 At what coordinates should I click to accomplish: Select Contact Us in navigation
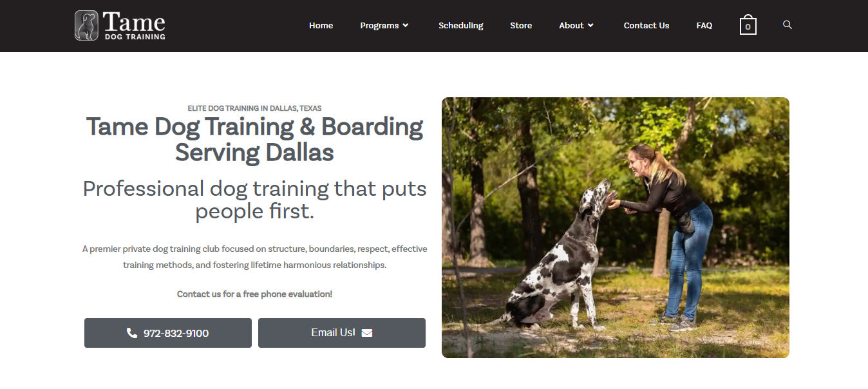tap(646, 26)
